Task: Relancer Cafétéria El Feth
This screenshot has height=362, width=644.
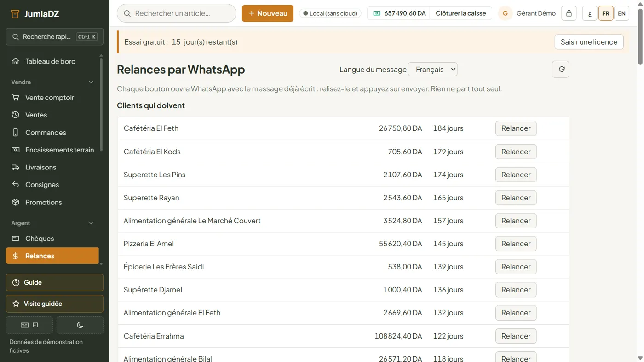Action: 516,128
